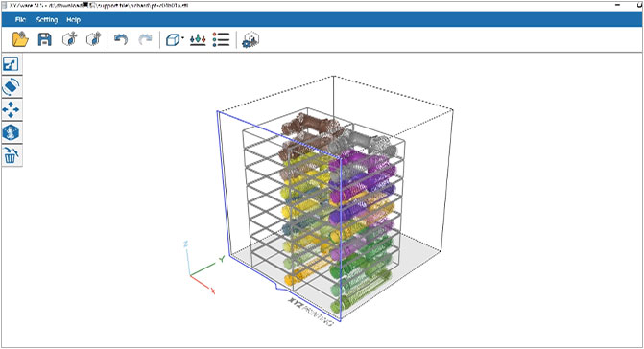Open a file with the folder icon
Viewport: 644px width, 349px height.
pos(20,39)
